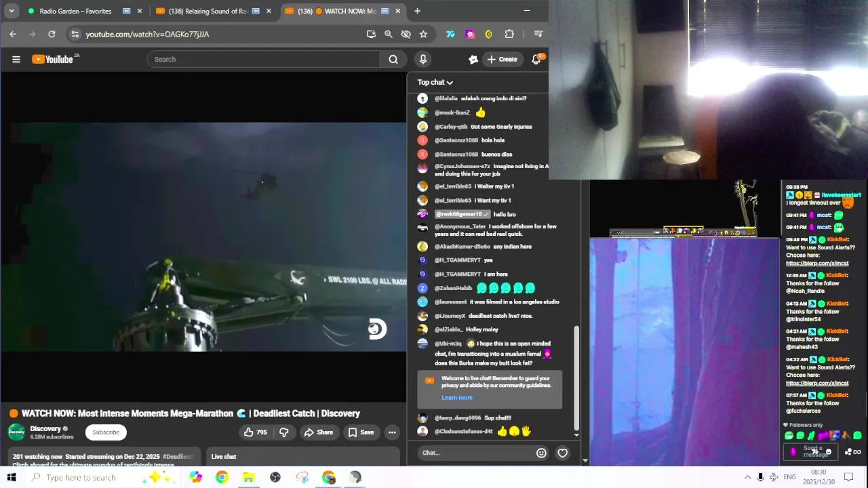Click the youtube.com address bar URL
Screen dimensions: 868x488
coord(147,34)
